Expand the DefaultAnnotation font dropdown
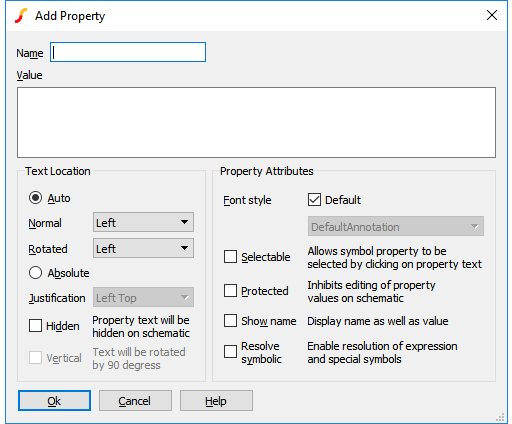The height and width of the screenshot is (424, 512). pyautogui.click(x=396, y=226)
